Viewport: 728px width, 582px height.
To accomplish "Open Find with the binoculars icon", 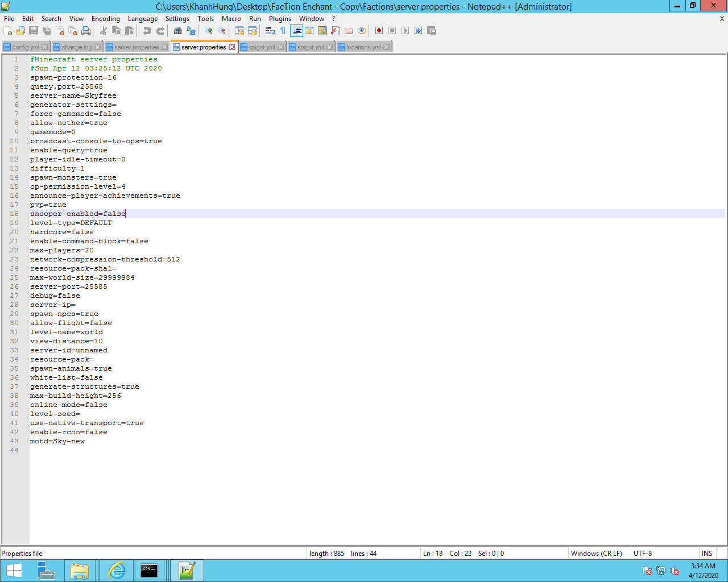I will 177,31.
